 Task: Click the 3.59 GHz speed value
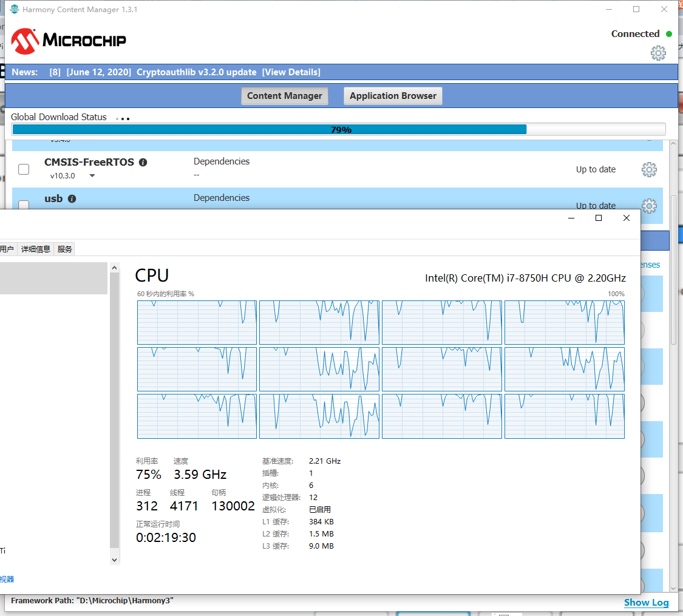pyautogui.click(x=200, y=475)
